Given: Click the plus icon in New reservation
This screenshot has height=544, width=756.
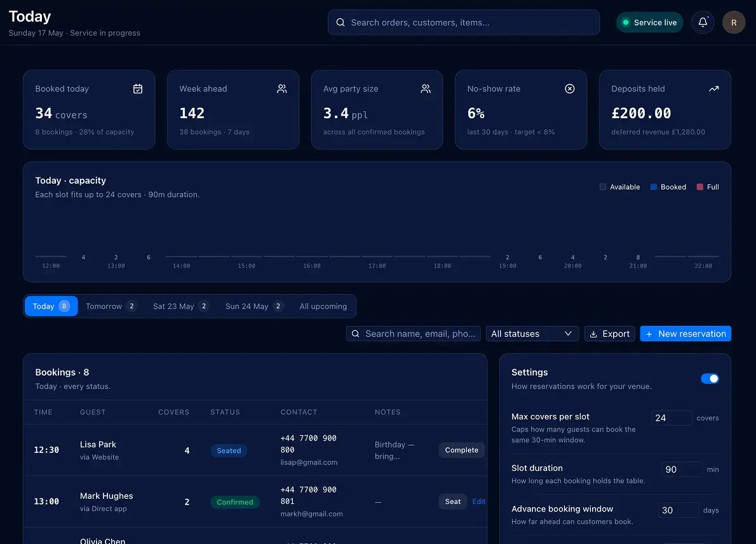Looking at the screenshot, I should click(x=649, y=334).
